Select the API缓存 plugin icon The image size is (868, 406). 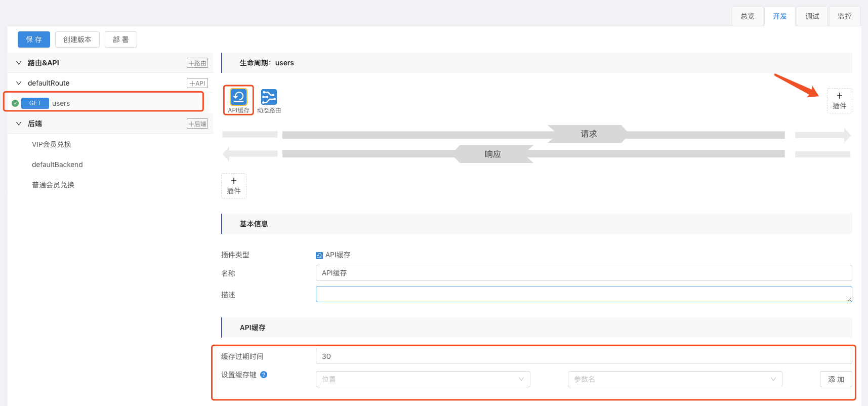238,97
